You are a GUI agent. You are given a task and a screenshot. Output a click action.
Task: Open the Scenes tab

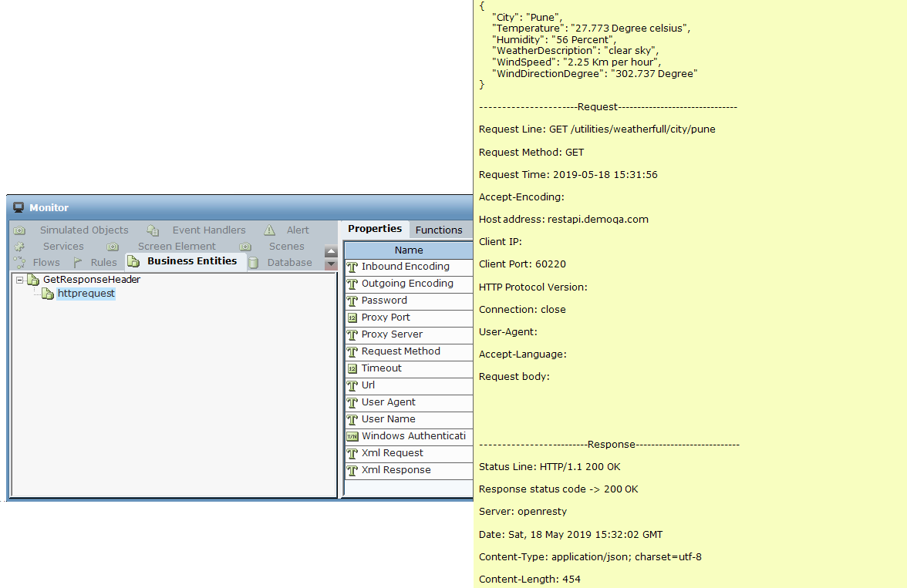click(286, 247)
